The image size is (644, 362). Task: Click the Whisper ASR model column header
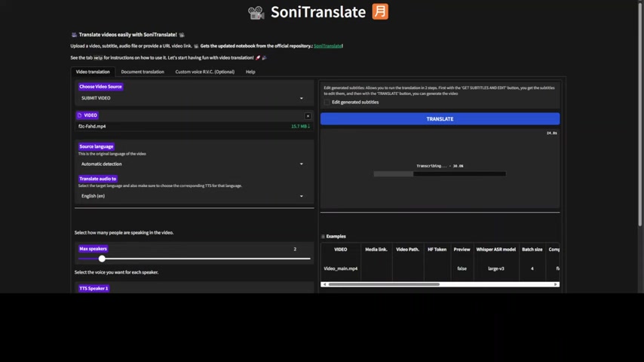pos(495,250)
